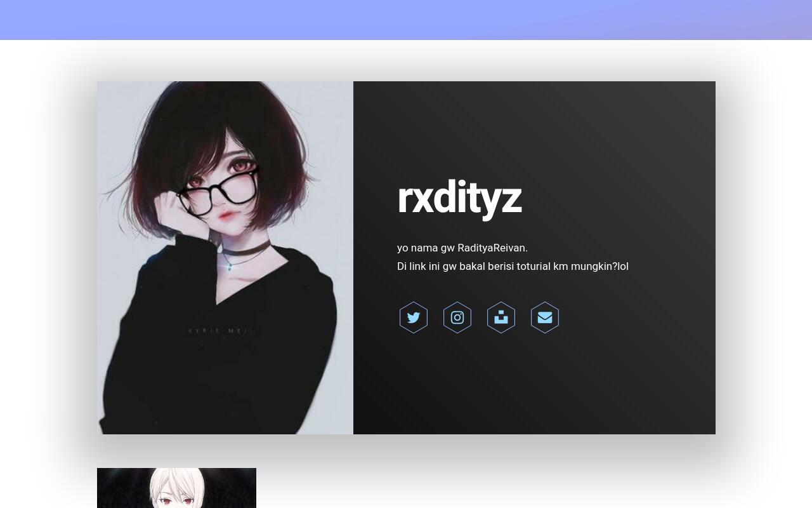Open the Unsplash hexagon icon link
The height and width of the screenshot is (508, 812).
point(501,317)
